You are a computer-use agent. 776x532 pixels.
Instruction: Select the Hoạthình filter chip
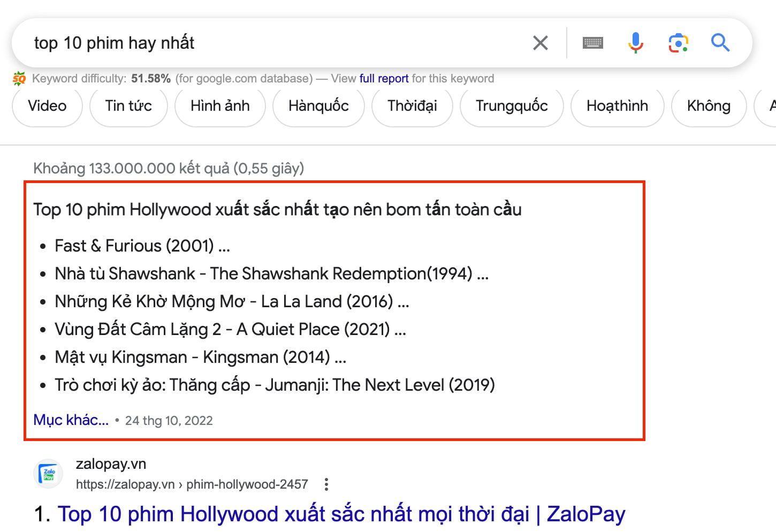(617, 106)
